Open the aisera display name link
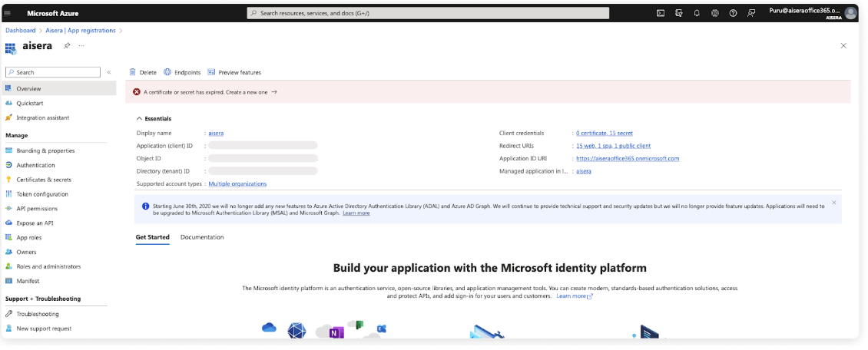The height and width of the screenshot is (350, 868). (216, 134)
